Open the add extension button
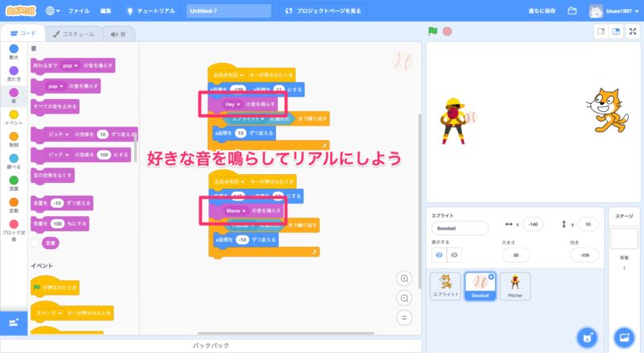 click(13, 322)
